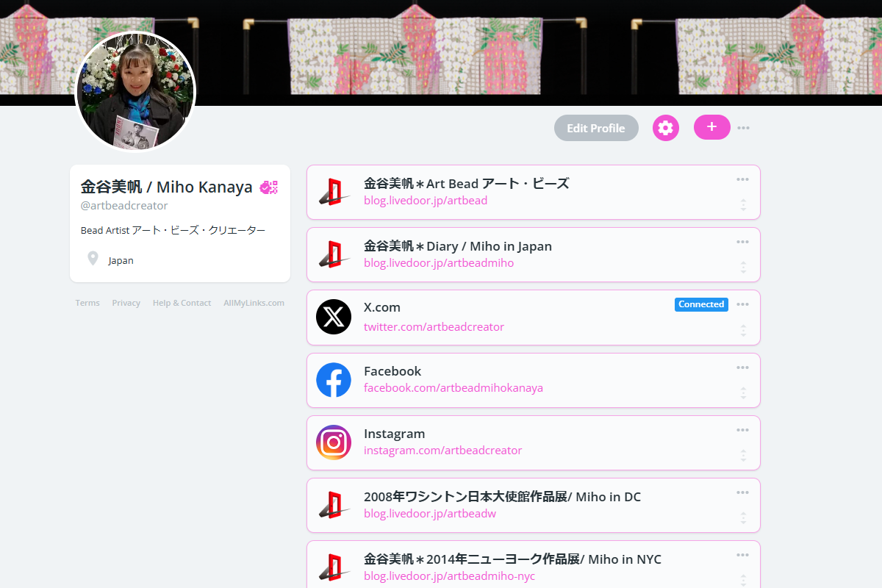The image size is (882, 588).
Task: Click reorder handle on Instagram card
Action: [x=743, y=456]
